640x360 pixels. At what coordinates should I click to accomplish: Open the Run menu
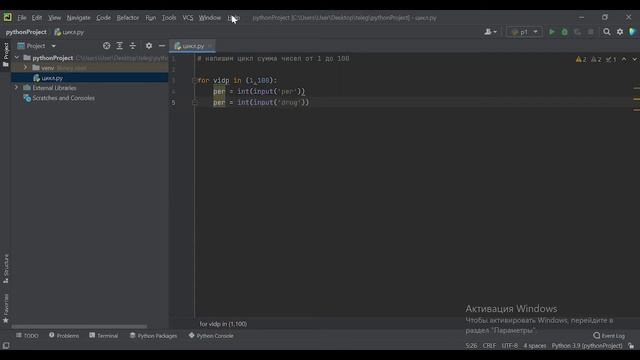click(x=151, y=18)
